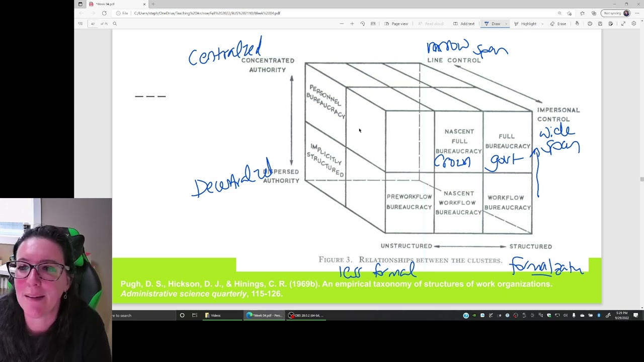The image size is (644, 362).
Task: Click the 'LINE CONTROL' label
Action: coord(454,60)
